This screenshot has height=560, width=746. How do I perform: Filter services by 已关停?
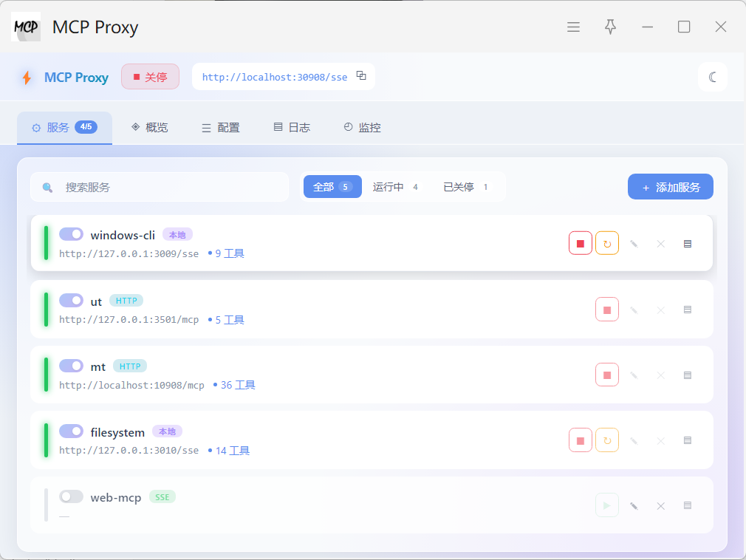click(x=465, y=186)
